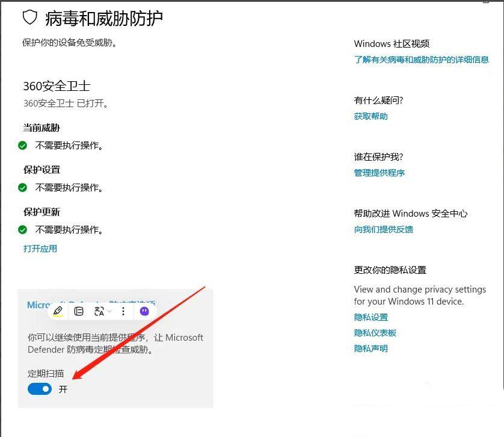
Task: Click 不需要执行操作 text under 当前威胁
Action: pyautogui.click(x=69, y=146)
